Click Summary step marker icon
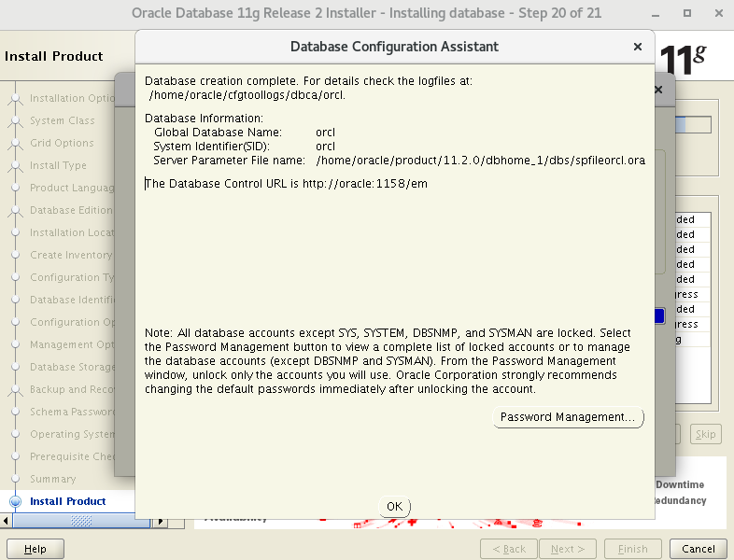734x560 pixels. pos(16,479)
